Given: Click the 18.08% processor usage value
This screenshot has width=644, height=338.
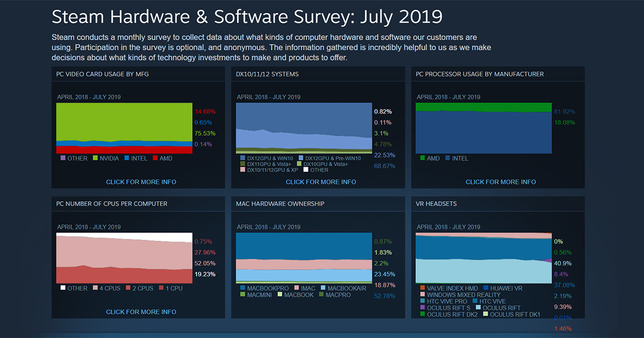Looking at the screenshot, I should 565,122.
